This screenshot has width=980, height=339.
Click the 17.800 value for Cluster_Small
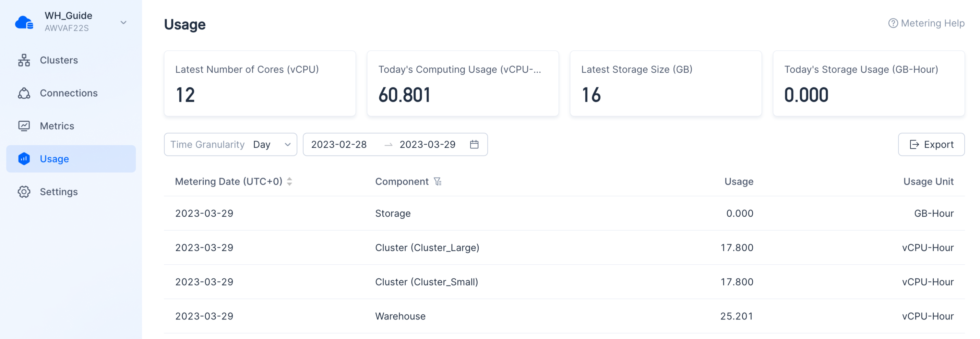pos(737,282)
